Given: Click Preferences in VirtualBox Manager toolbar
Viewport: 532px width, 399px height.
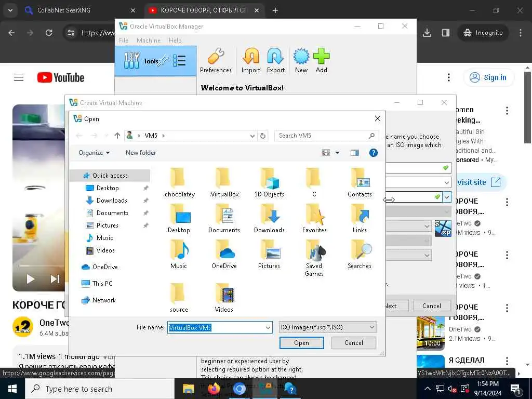Looking at the screenshot, I should [216, 61].
